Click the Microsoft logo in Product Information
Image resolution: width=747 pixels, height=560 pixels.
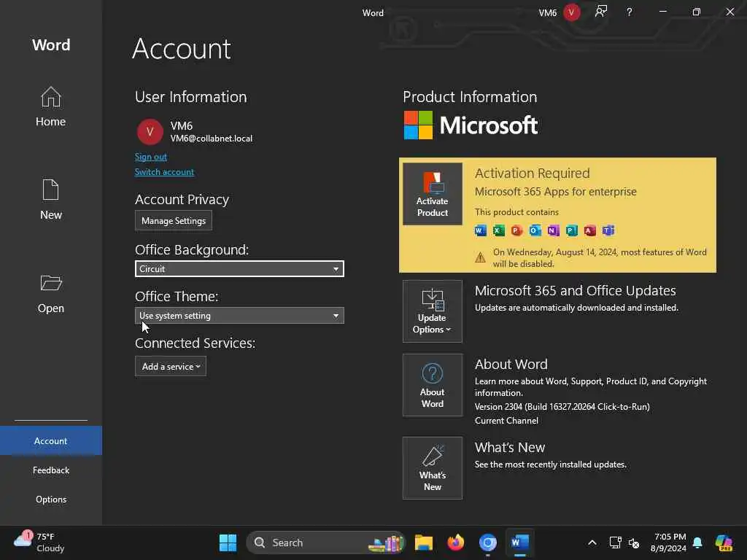coord(471,125)
